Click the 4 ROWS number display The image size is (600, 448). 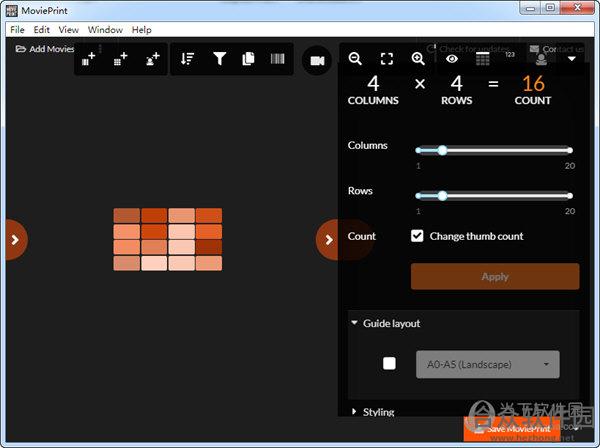[x=457, y=84]
